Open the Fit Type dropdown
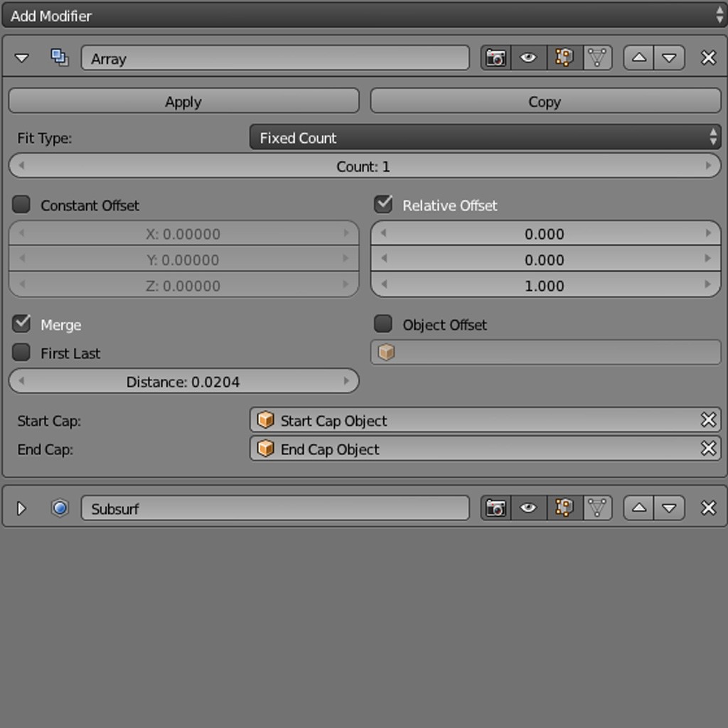The image size is (728, 728). coord(486,137)
